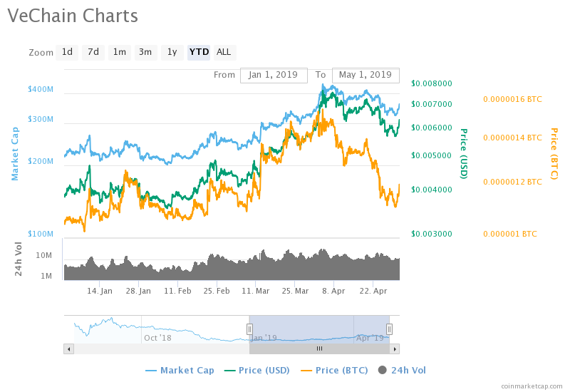Click the VeChain Charts heading

point(73,16)
